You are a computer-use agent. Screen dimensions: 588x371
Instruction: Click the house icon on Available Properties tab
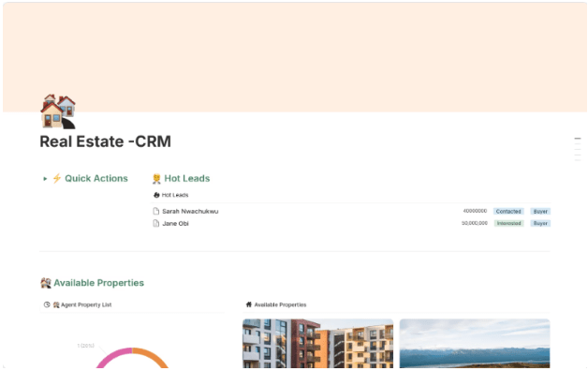click(249, 304)
